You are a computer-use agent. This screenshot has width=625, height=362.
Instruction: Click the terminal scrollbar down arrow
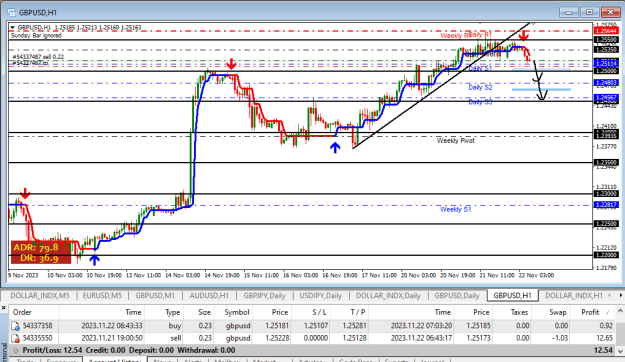(620, 351)
